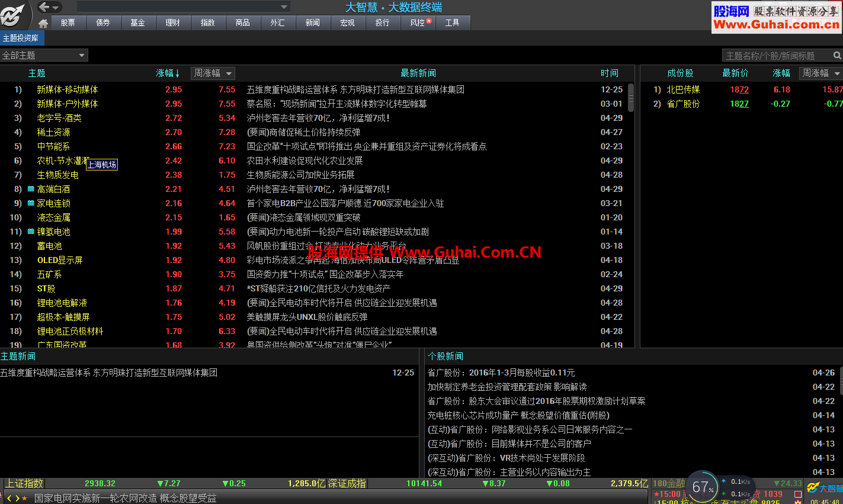Expand the 全部主题 filter dropdown
This screenshot has height=504, width=843.
point(44,55)
